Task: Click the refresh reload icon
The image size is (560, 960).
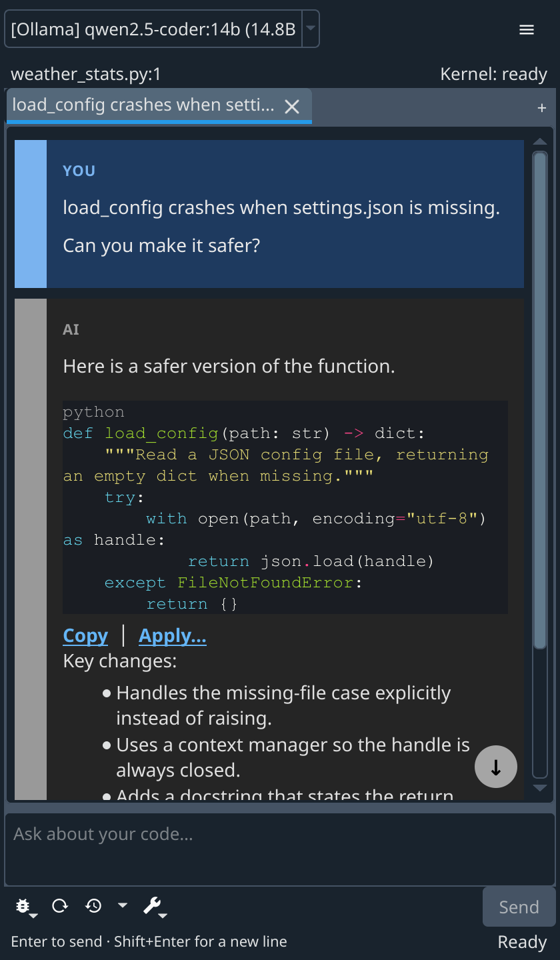Action: click(x=60, y=905)
